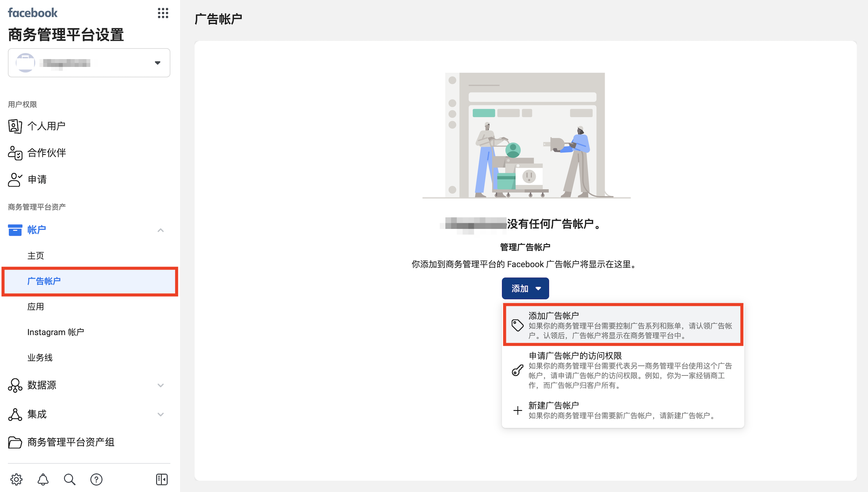Click the search magnifier icon
Screen dimensions: 868x492
70,480
